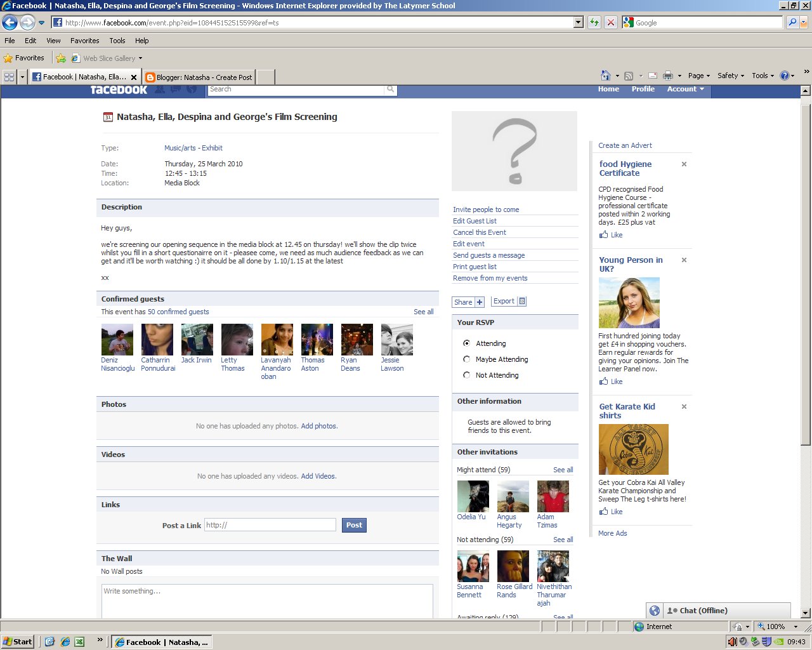Image resolution: width=812 pixels, height=650 pixels.
Task: Select the Not Attending RSVP option
Action: (467, 375)
